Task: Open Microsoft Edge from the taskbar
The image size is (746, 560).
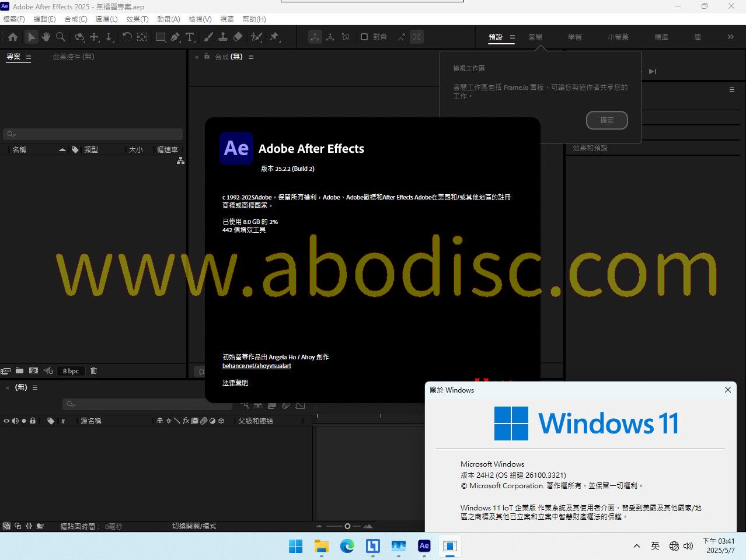Action: click(347, 546)
